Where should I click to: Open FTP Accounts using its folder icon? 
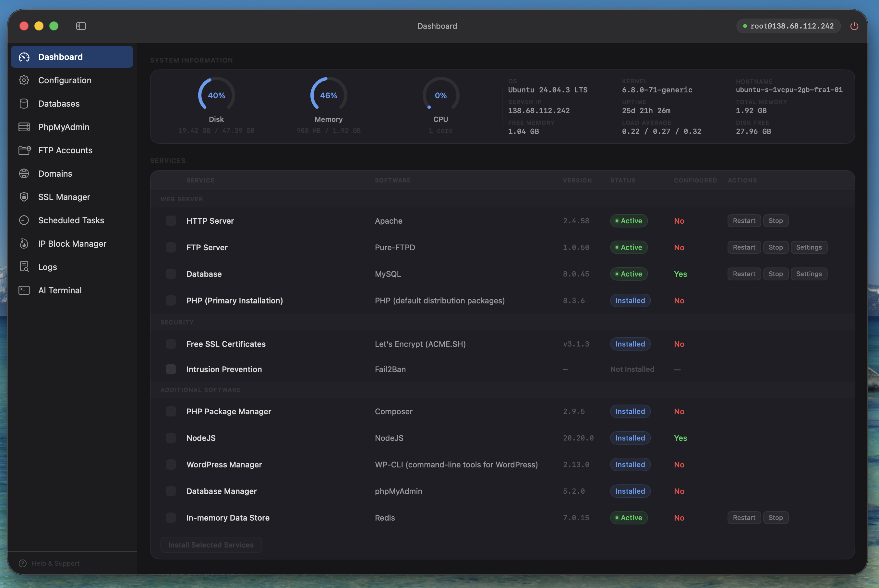[x=24, y=150]
